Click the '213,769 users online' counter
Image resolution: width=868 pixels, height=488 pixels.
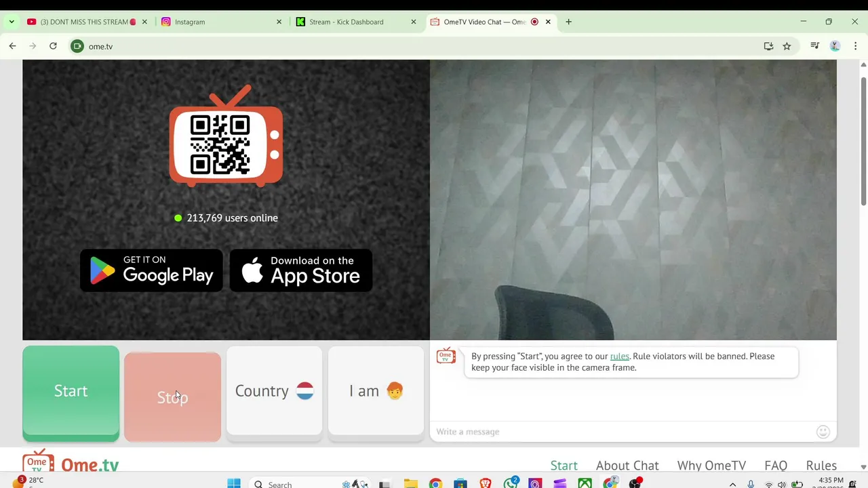coord(226,218)
